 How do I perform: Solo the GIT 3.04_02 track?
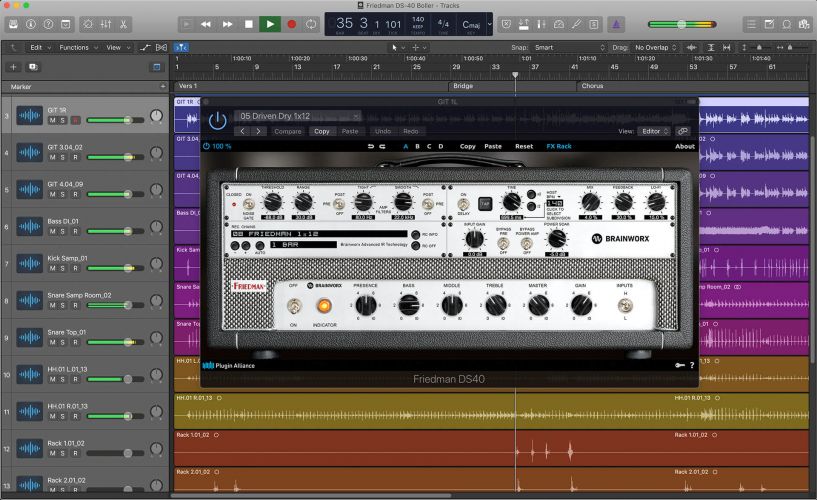coord(63,157)
